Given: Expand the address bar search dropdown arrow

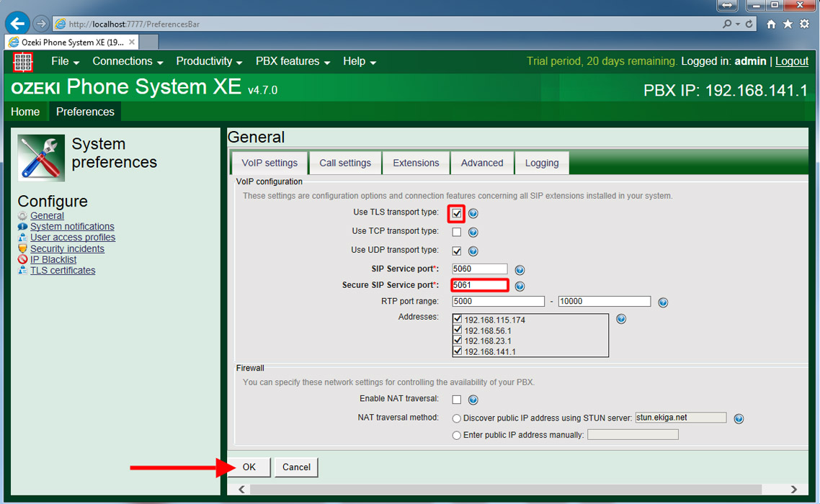Looking at the screenshot, I should coord(737,24).
